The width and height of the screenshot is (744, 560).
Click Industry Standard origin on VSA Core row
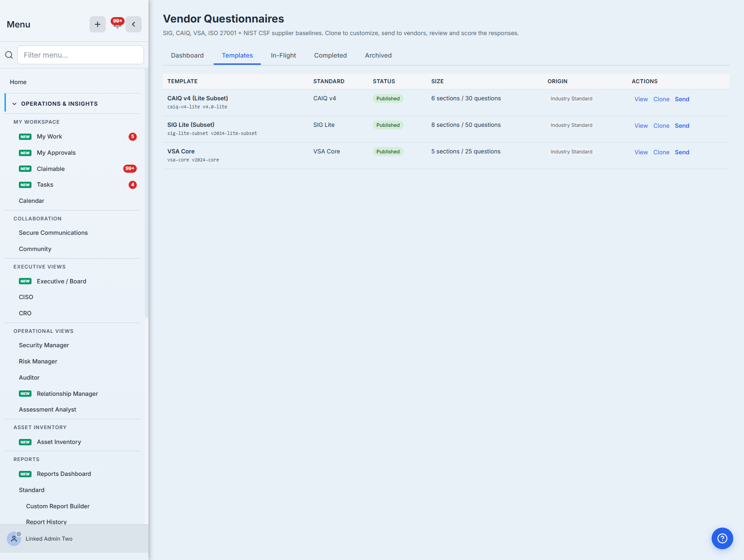click(571, 152)
